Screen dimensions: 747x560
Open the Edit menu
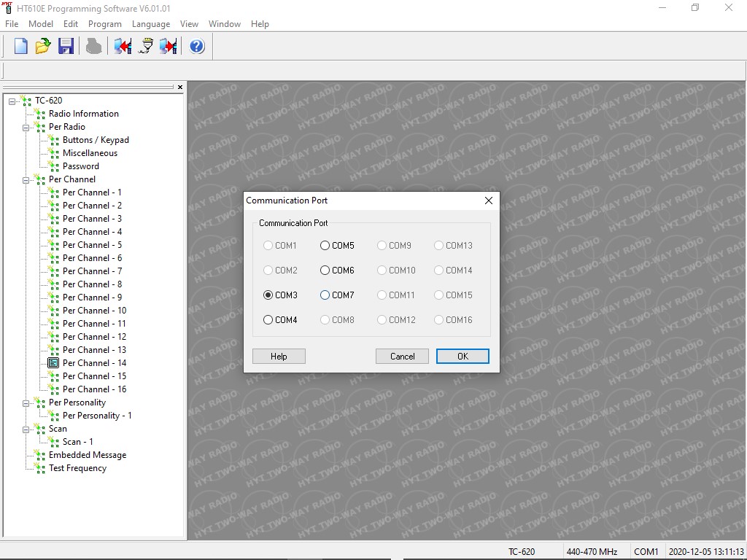click(x=71, y=24)
